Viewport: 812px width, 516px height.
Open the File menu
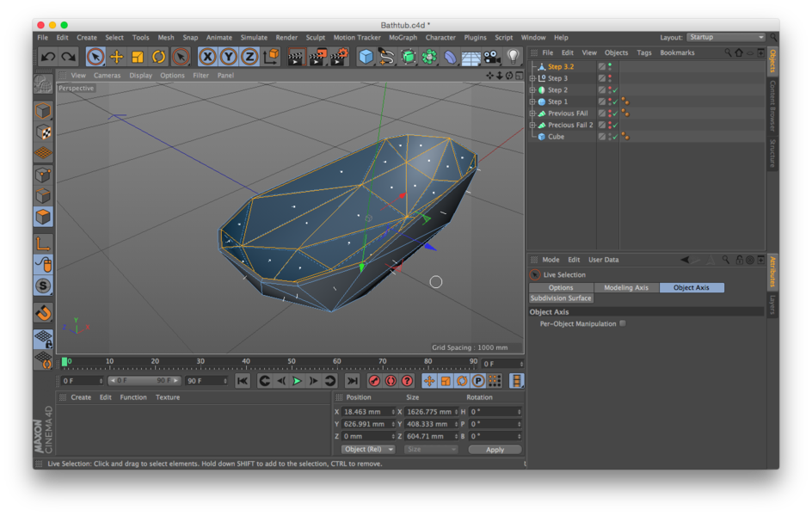(42, 37)
